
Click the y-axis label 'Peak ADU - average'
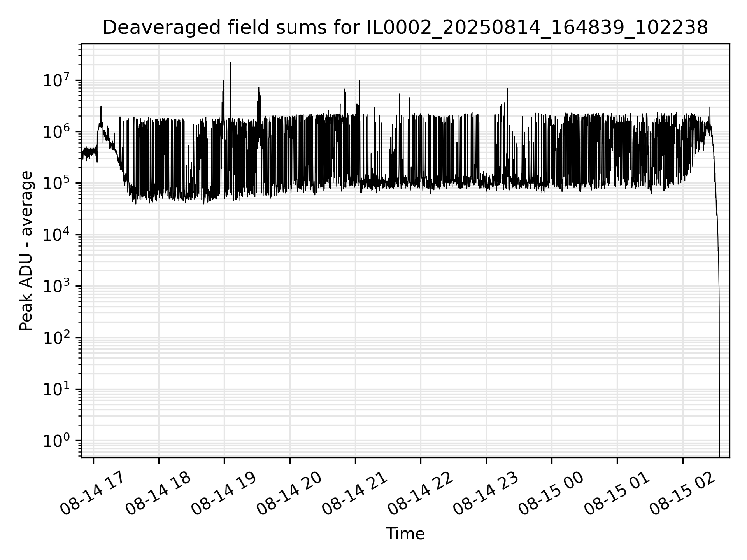26,251
